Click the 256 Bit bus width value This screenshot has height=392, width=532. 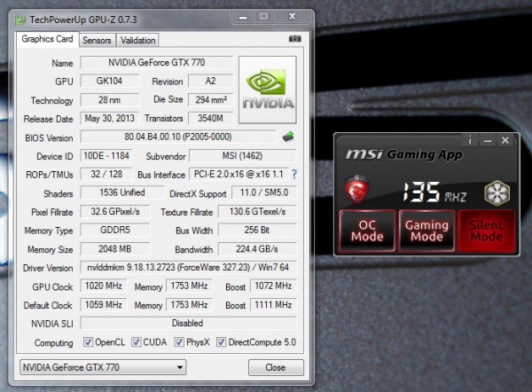point(257,230)
